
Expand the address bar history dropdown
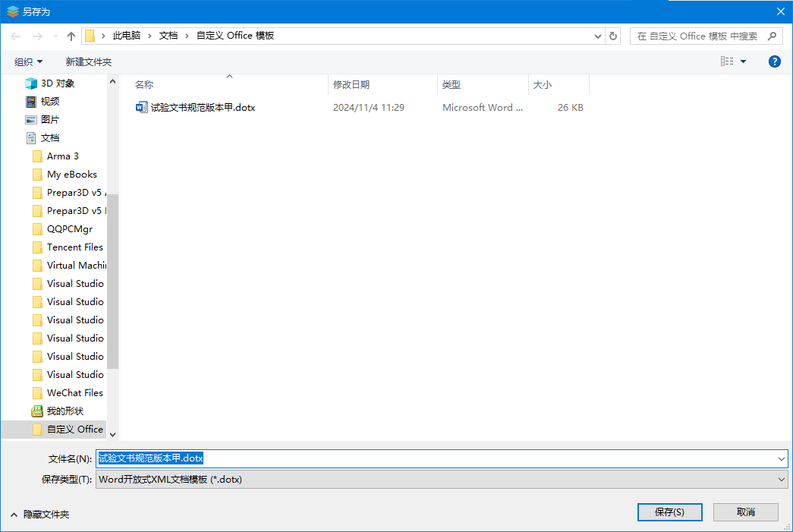coord(598,36)
